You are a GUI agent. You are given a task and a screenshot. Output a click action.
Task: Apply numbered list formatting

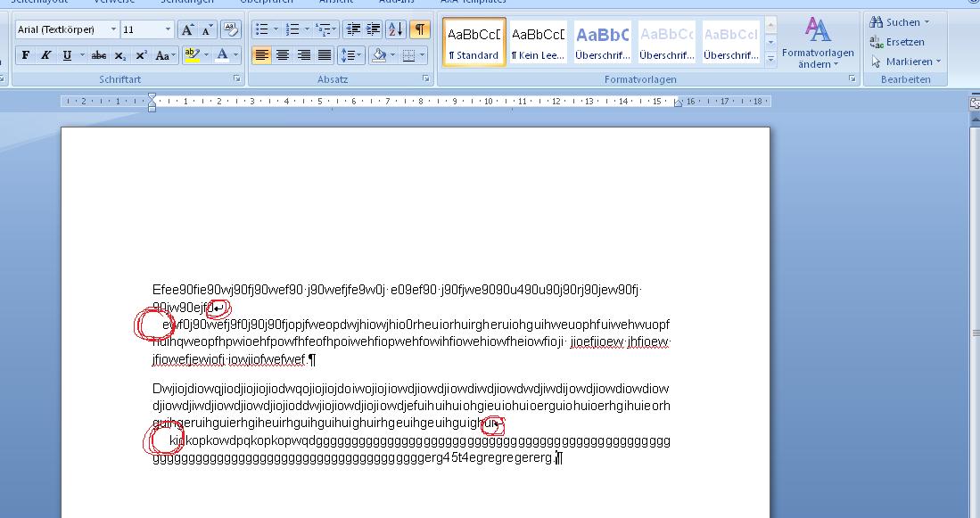[292, 29]
